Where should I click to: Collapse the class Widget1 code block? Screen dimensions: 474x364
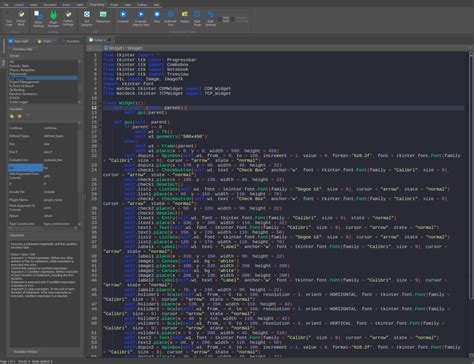point(100,103)
